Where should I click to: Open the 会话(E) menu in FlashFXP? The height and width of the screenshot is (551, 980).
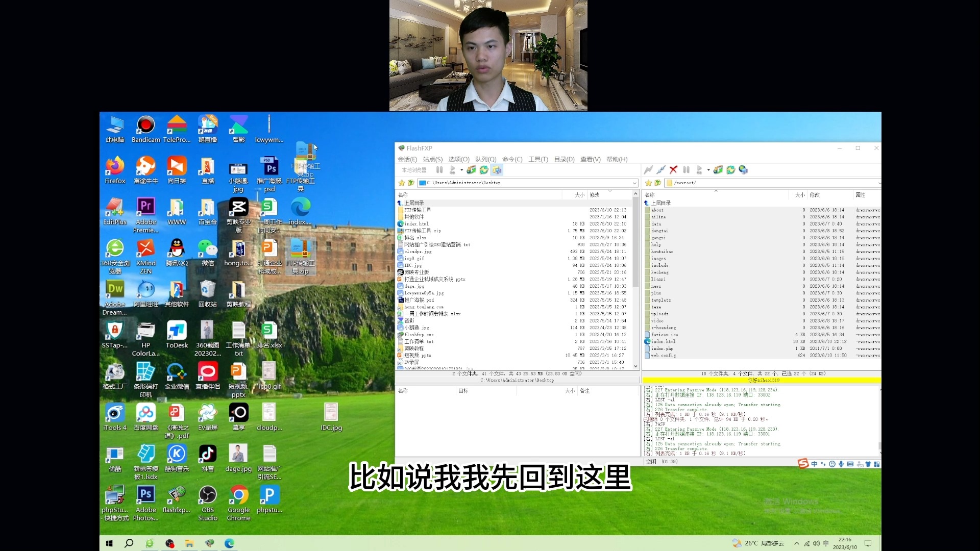[407, 159]
